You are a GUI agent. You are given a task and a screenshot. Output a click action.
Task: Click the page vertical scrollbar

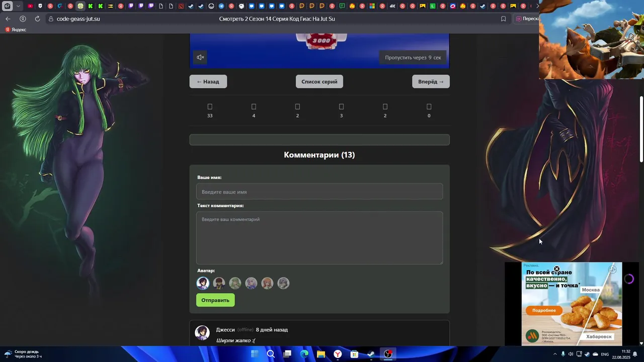pyautogui.click(x=641, y=129)
